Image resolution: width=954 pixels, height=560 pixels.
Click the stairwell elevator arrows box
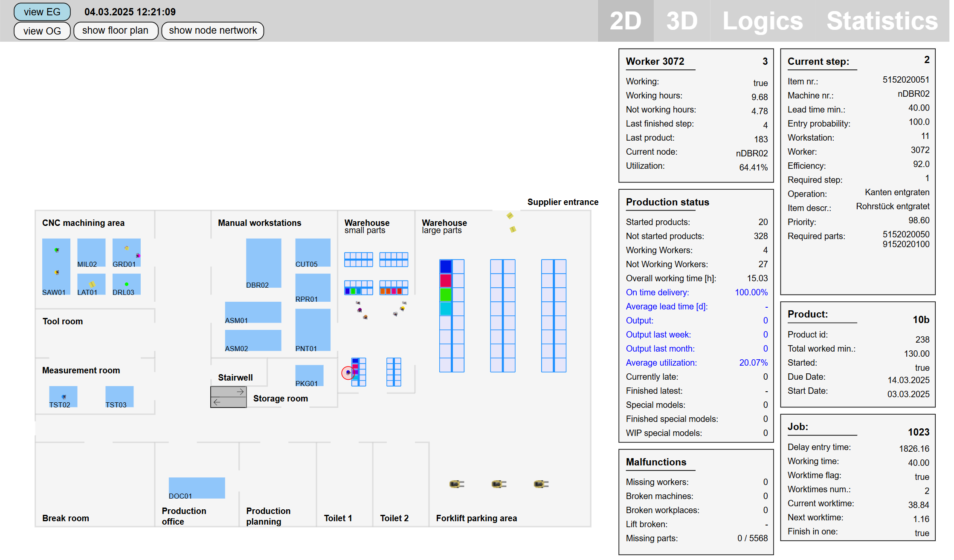[x=228, y=397]
